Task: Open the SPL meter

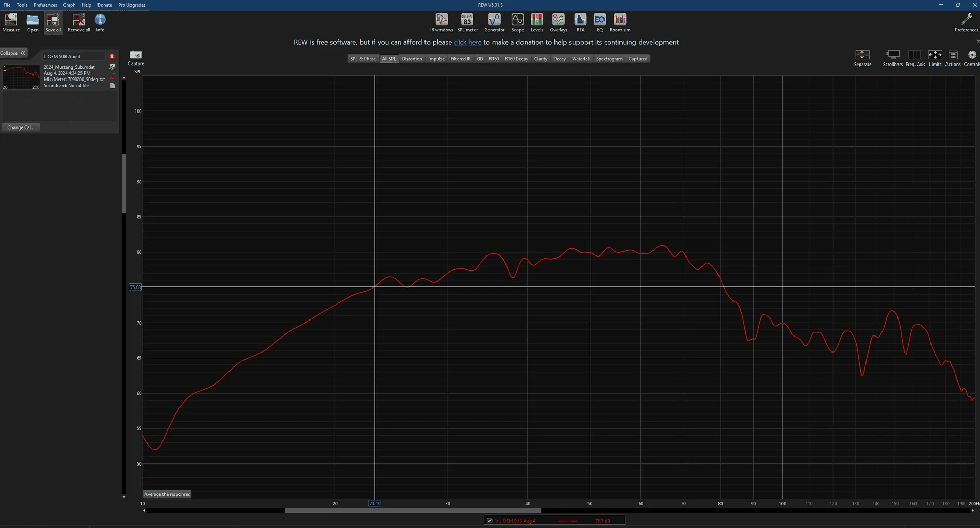Action: (x=467, y=23)
